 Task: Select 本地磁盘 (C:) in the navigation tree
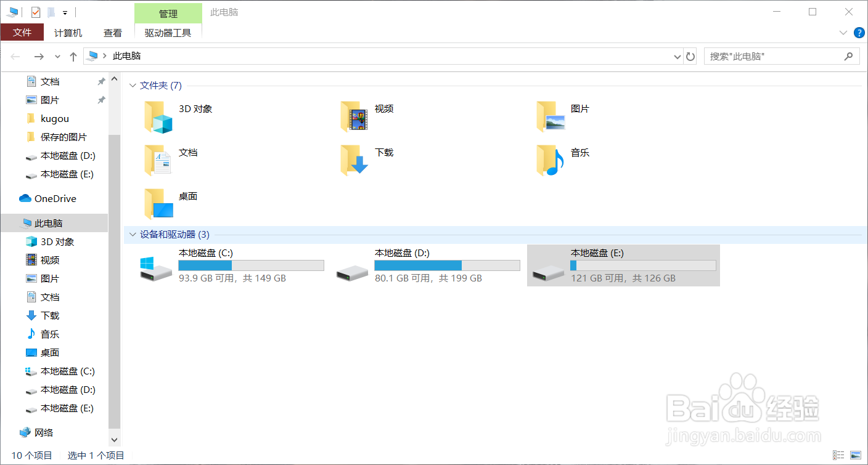[60, 371]
